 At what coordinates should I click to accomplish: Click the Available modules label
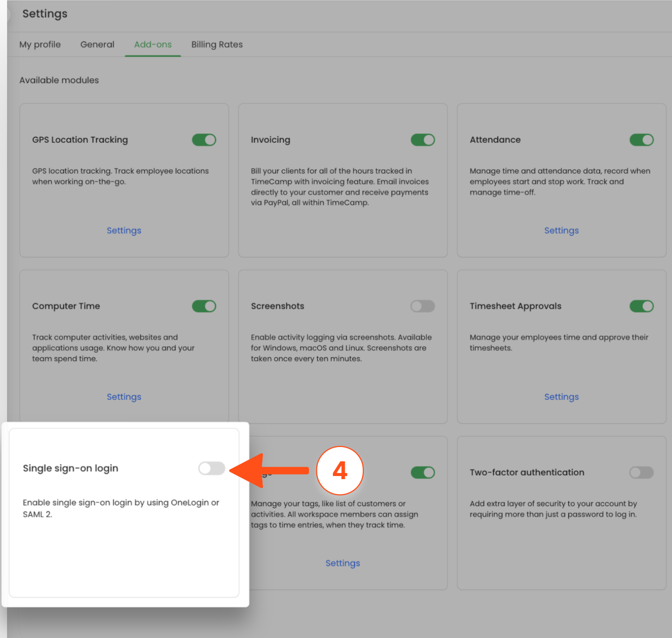59,80
